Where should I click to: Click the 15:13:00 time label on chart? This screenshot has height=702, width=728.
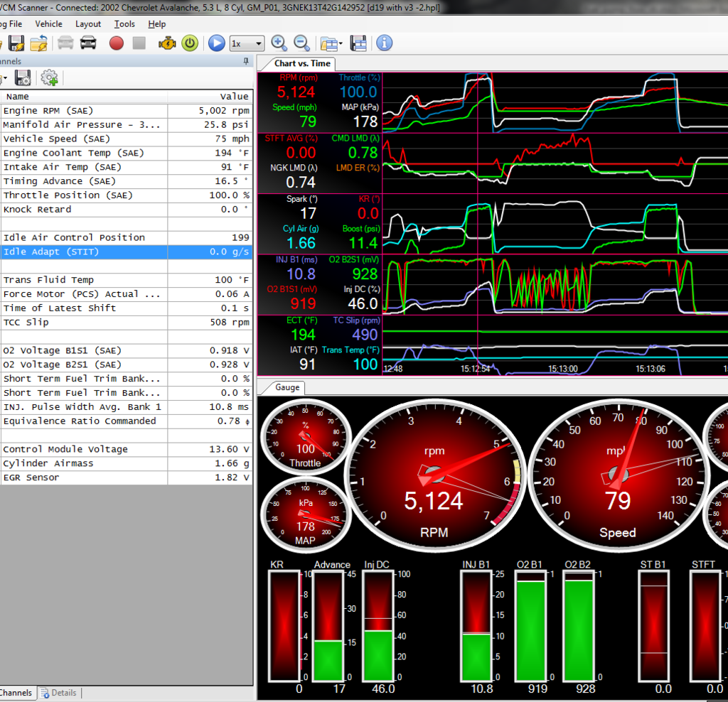click(x=563, y=369)
